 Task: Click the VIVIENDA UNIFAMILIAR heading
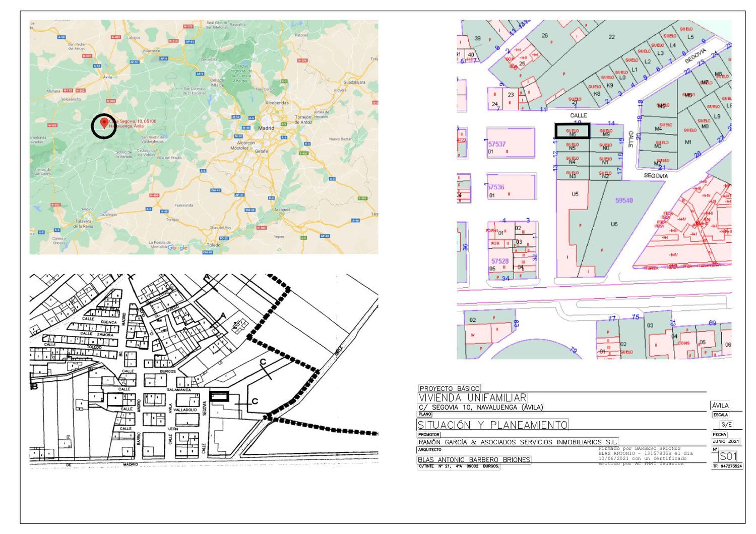point(472,398)
